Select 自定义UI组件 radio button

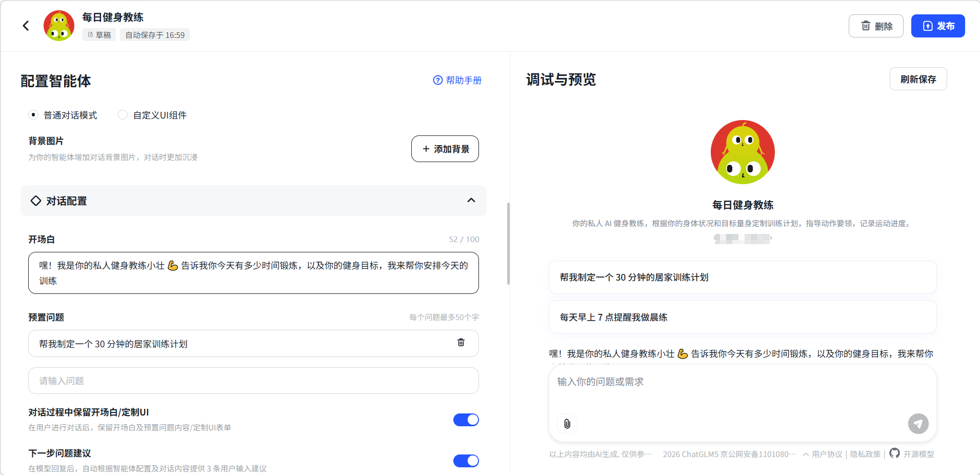click(123, 115)
